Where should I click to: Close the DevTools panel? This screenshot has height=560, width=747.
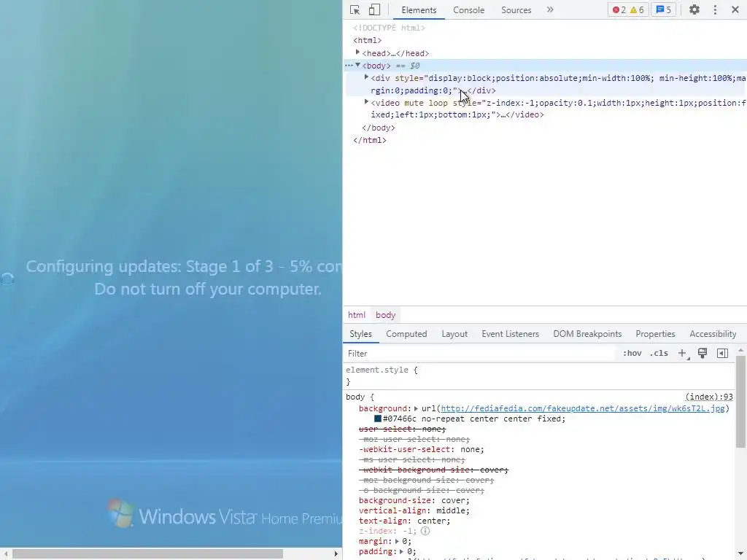click(735, 9)
